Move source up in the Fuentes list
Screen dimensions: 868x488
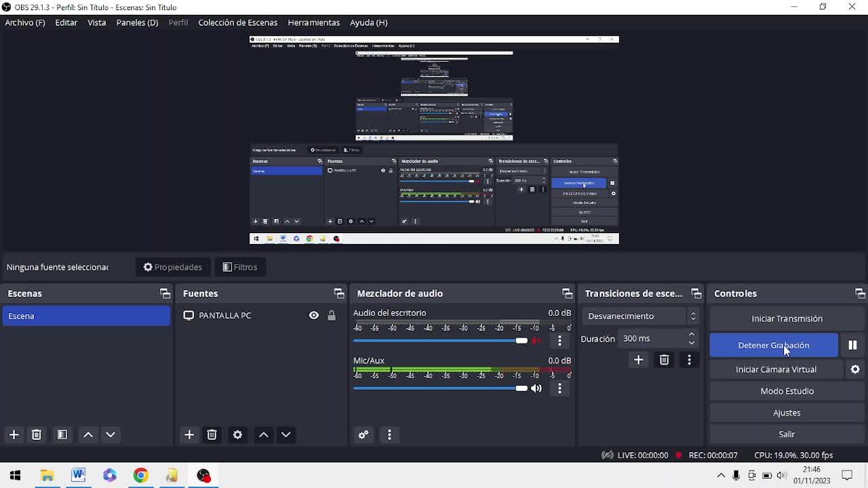[x=264, y=434]
